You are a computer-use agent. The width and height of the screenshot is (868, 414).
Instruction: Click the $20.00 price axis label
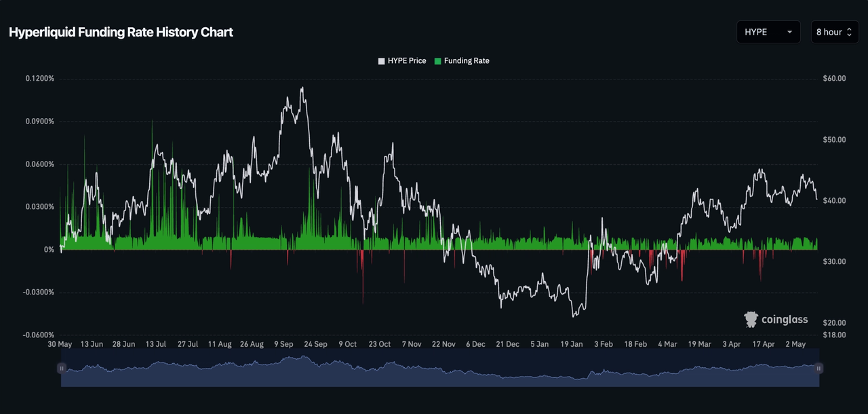click(833, 323)
